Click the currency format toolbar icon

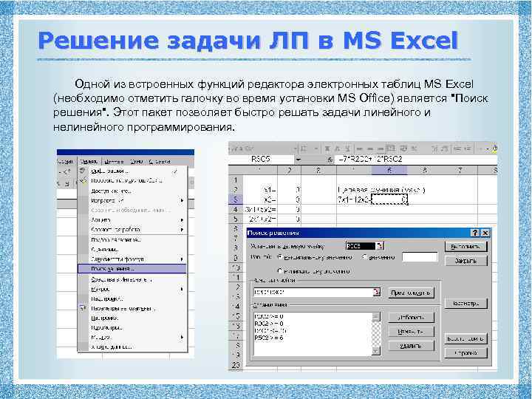[403, 149]
